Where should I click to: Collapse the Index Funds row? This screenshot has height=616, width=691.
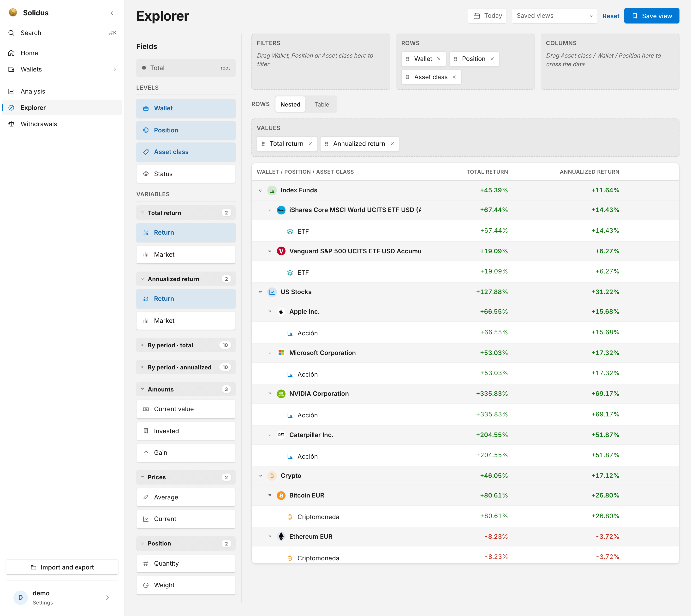pyautogui.click(x=260, y=190)
